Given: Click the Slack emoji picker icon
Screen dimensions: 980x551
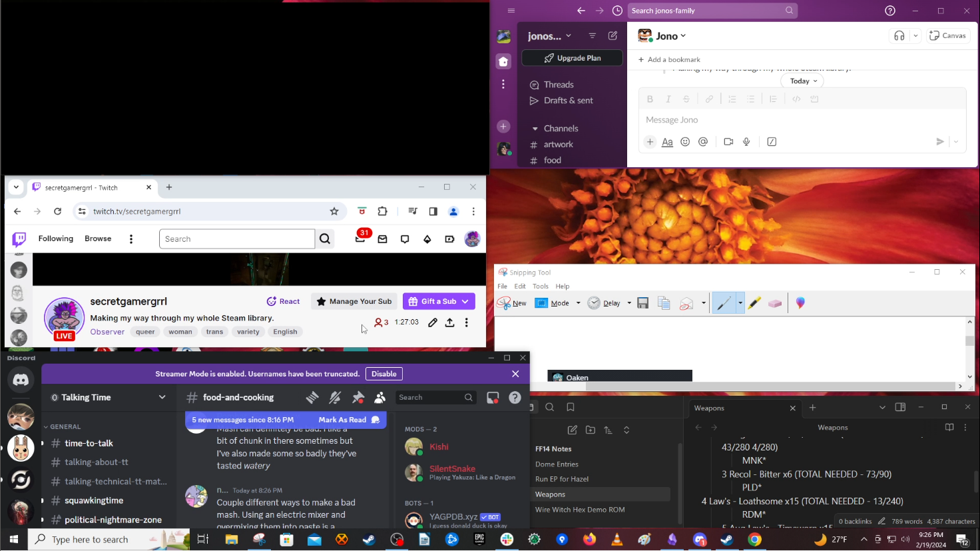Looking at the screenshot, I should pyautogui.click(x=685, y=142).
